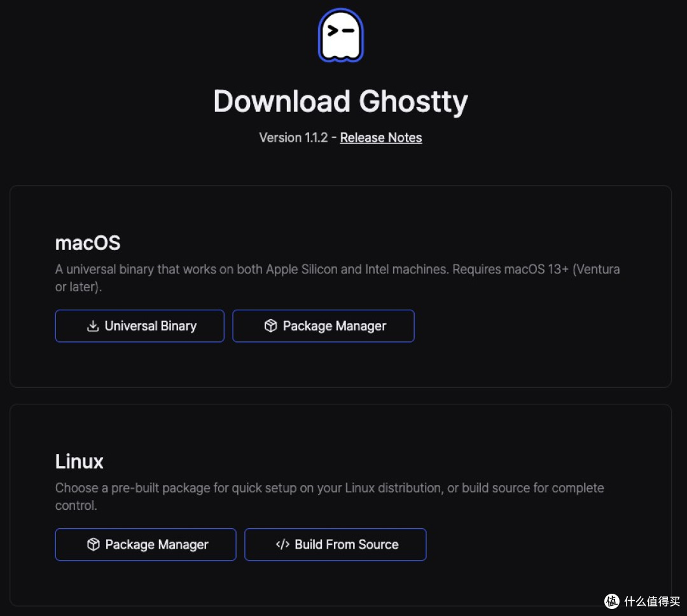The image size is (687, 616).
Task: Choose Build From Source for Linux
Action: point(335,544)
